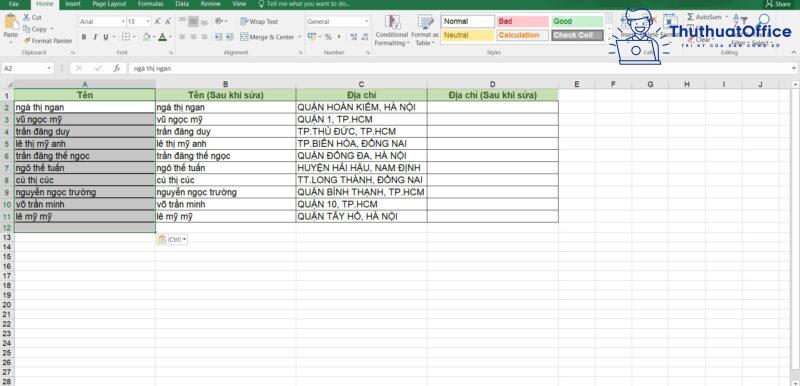The height and width of the screenshot is (386, 800).
Task: Switch to the Review tab
Action: click(210, 4)
